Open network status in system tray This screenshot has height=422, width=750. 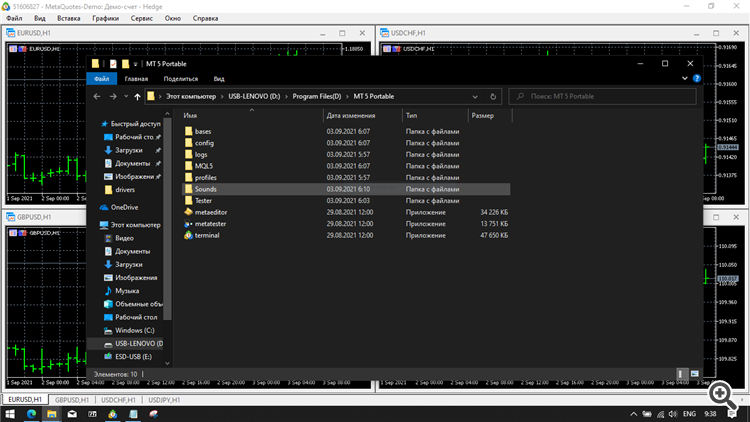point(661,414)
